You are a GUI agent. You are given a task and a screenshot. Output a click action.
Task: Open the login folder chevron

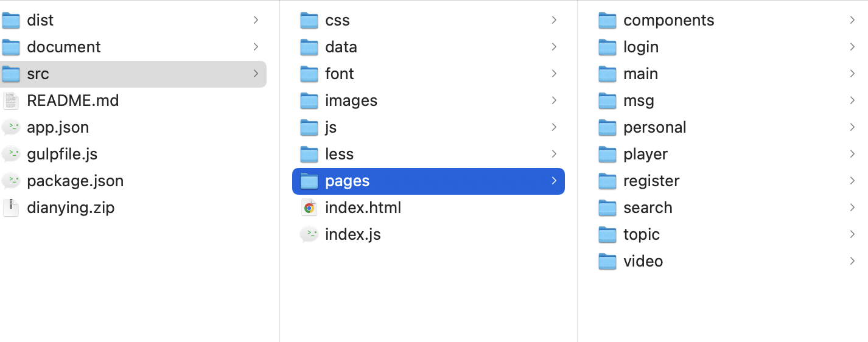(852, 47)
